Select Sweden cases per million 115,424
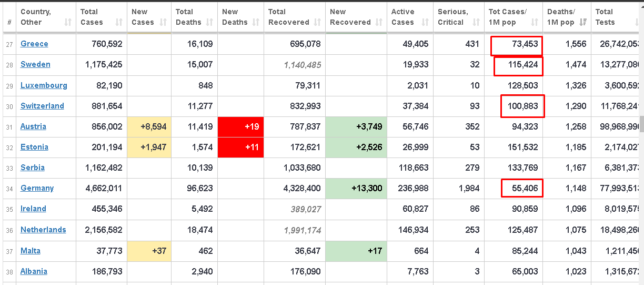Viewport: 644px width, 285px height. click(522, 64)
